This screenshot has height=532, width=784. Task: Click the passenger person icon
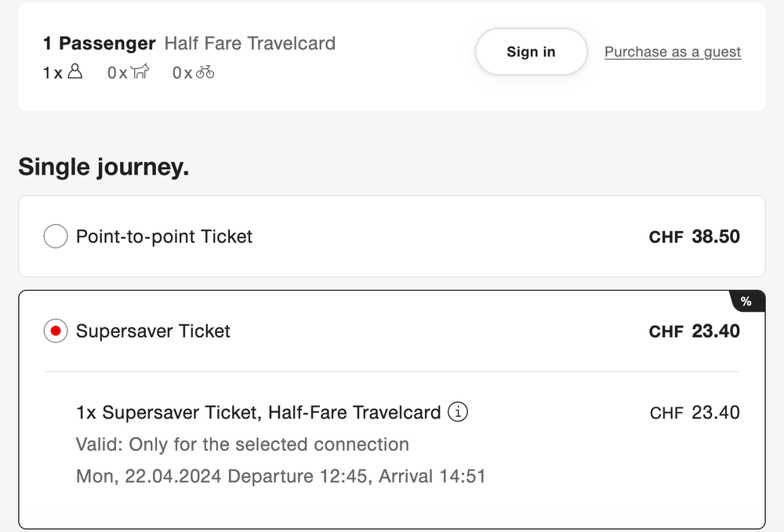click(x=75, y=73)
